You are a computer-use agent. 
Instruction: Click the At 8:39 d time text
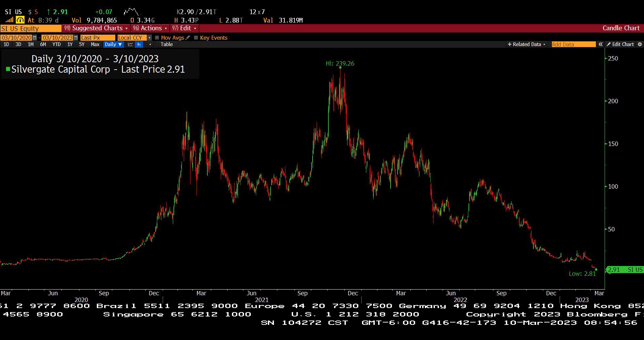[43, 21]
